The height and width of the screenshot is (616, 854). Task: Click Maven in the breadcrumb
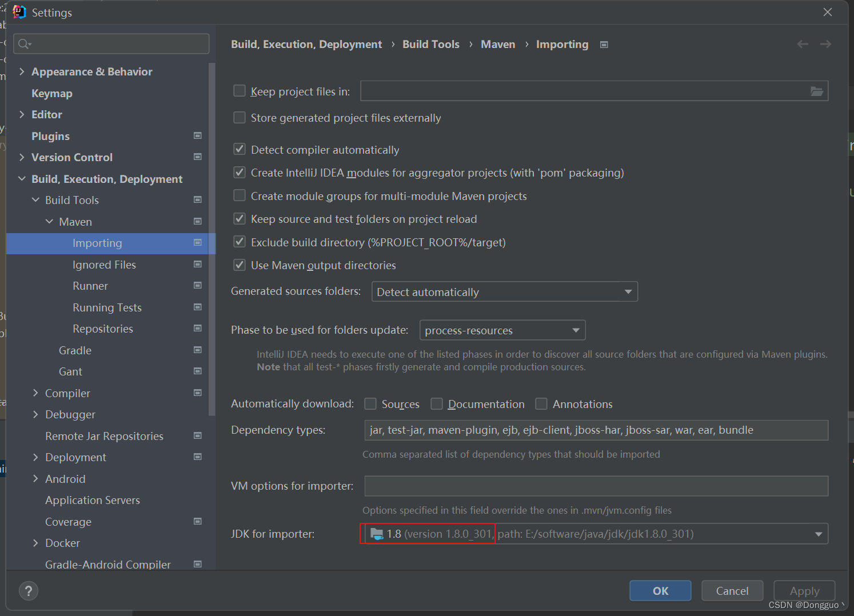(x=498, y=45)
